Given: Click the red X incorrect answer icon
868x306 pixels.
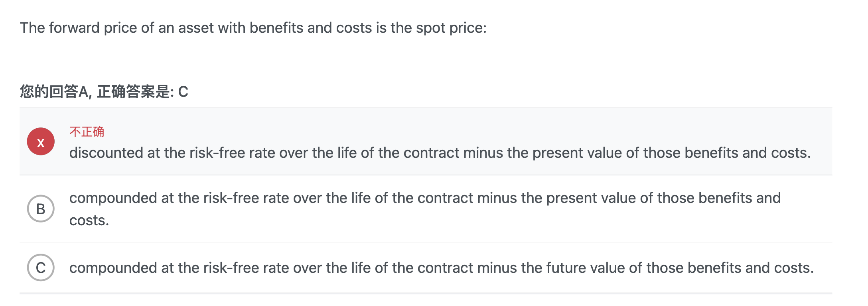Looking at the screenshot, I should [41, 141].
